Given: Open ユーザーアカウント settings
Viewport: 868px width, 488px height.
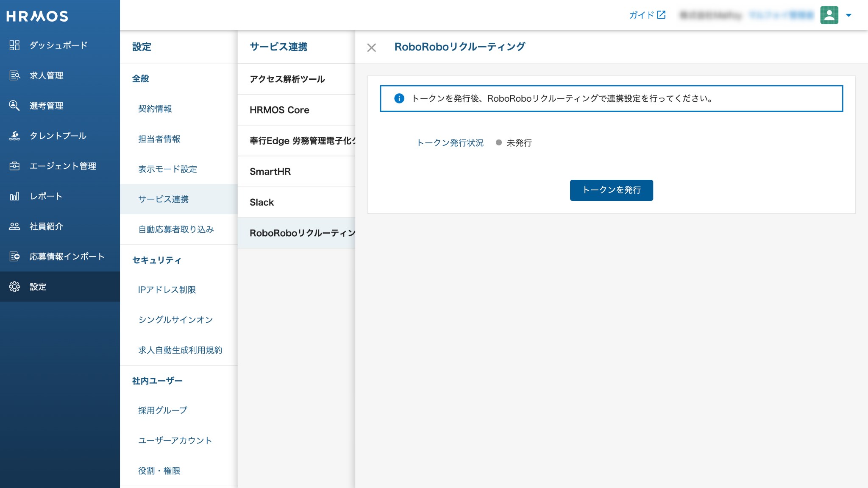Looking at the screenshot, I should (178, 440).
